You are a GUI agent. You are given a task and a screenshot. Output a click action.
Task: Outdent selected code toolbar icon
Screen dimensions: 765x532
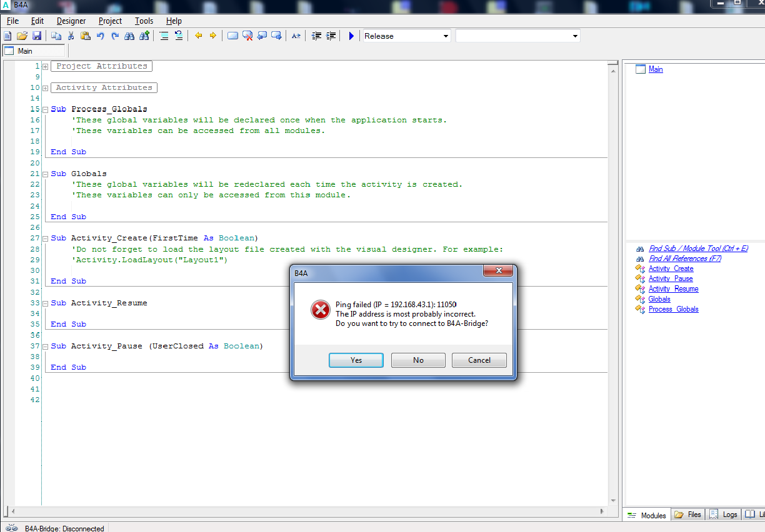pos(316,36)
